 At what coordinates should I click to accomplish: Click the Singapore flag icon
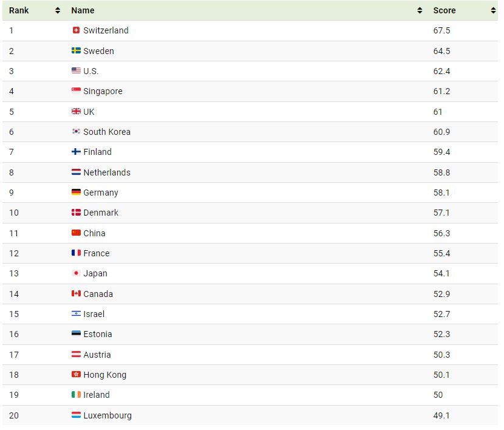76,91
